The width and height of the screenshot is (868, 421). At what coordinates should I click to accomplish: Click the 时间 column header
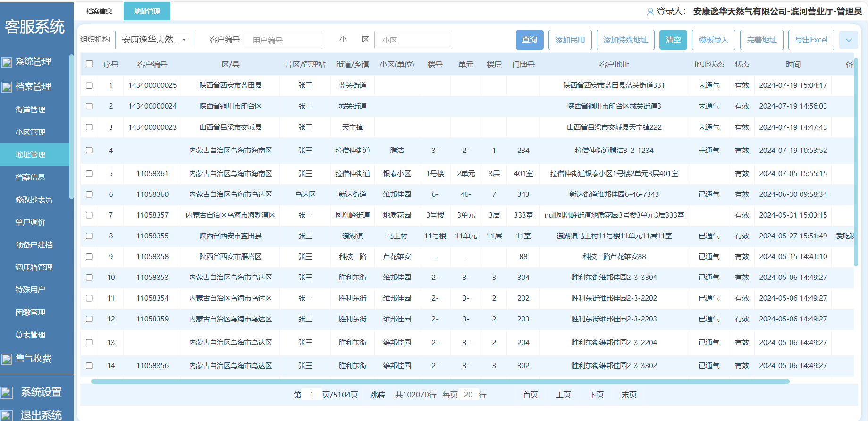coord(793,64)
